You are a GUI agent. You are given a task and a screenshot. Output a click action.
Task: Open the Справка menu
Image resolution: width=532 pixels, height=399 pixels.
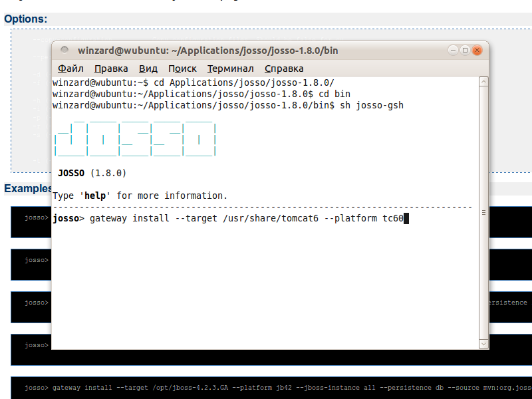click(x=284, y=68)
